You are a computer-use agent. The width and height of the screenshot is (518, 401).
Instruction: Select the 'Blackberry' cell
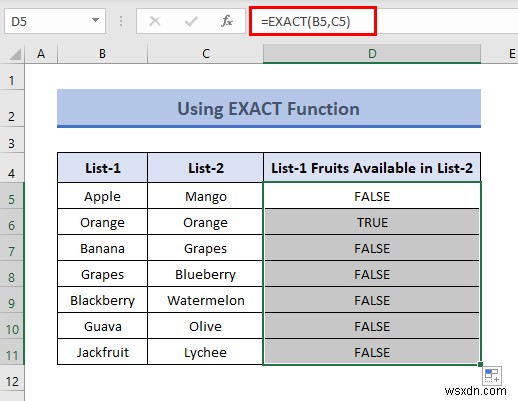tap(102, 300)
